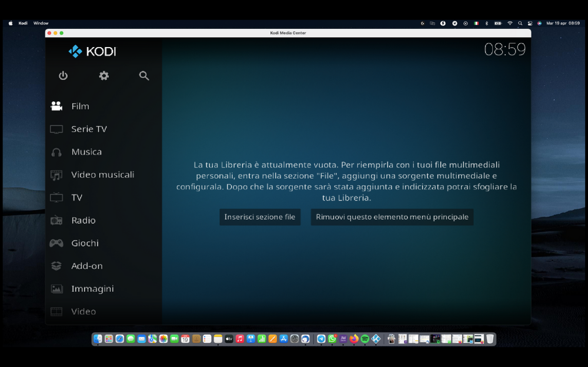Open Spotify from the Dock
This screenshot has width=588, height=367.
[365, 339]
